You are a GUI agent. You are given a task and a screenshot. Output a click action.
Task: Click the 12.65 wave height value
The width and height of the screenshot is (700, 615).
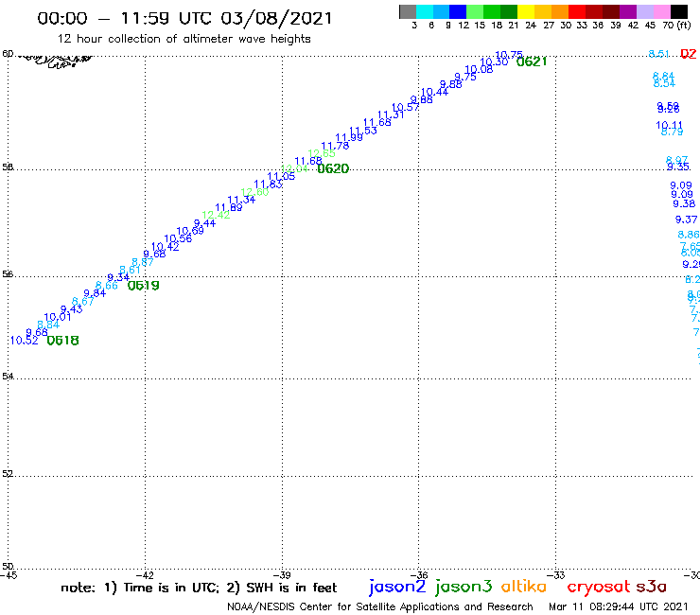pyautogui.click(x=322, y=153)
